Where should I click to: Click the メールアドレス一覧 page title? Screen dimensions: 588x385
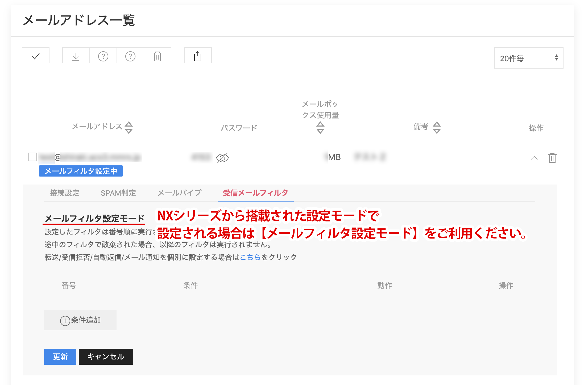(x=79, y=20)
